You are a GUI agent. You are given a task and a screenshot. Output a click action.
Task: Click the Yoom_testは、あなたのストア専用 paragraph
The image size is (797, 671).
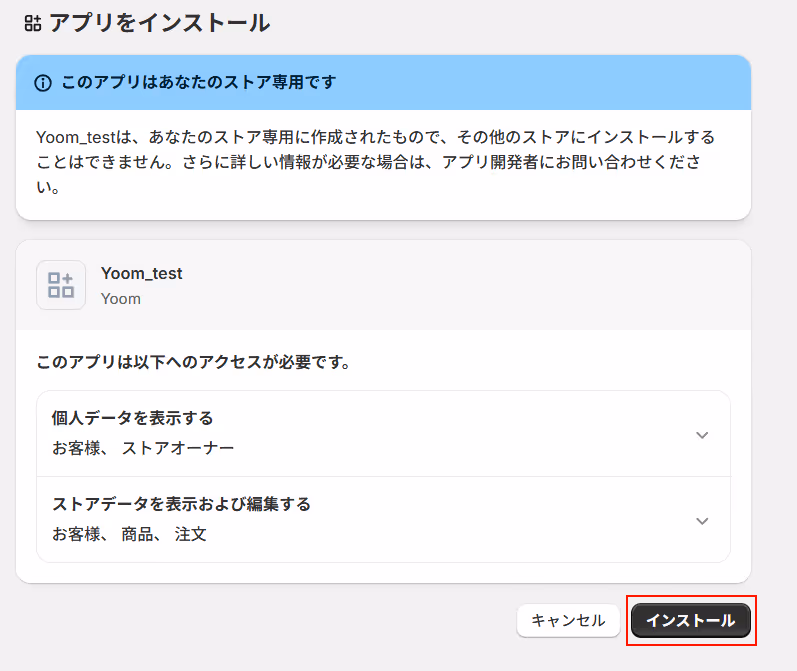376,162
